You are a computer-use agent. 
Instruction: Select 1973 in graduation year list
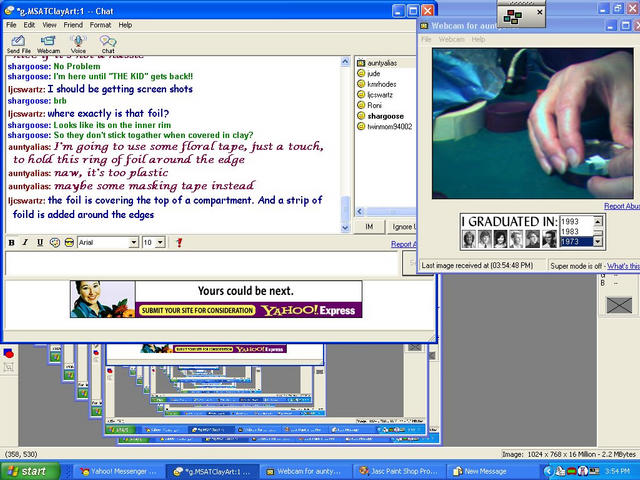click(x=576, y=242)
